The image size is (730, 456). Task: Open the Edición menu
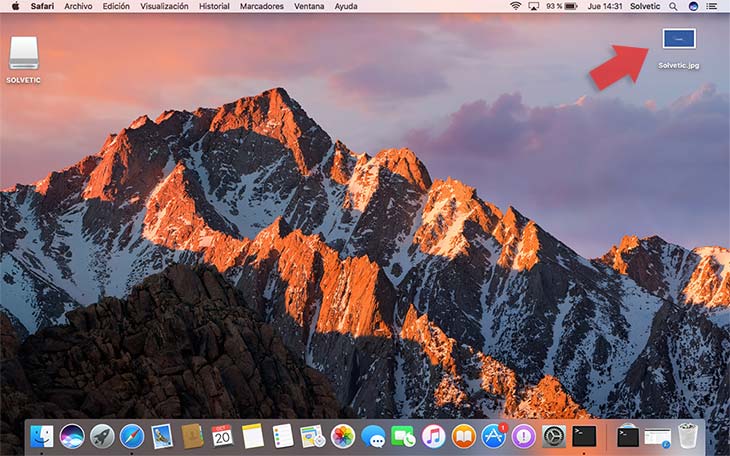[116, 6]
